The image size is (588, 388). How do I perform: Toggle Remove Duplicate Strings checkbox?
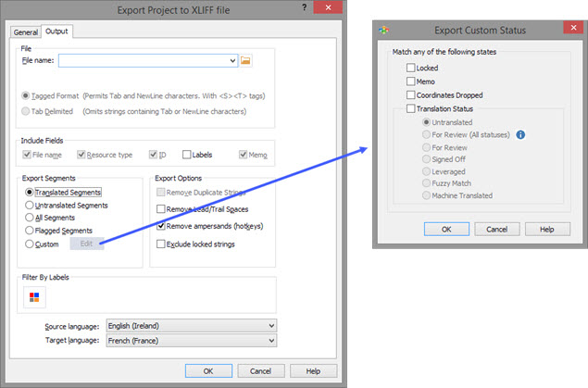(160, 193)
